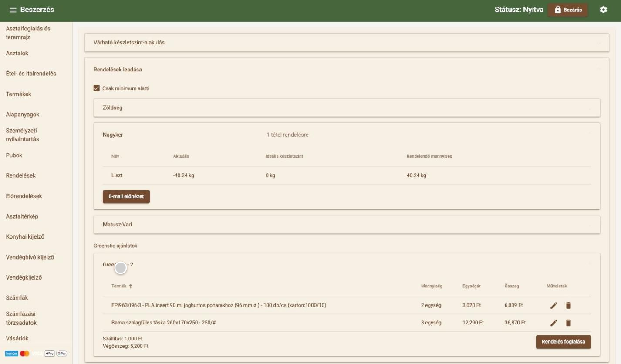Select Vendégkijelző in the sidebar
The height and width of the screenshot is (364, 621).
point(24,278)
